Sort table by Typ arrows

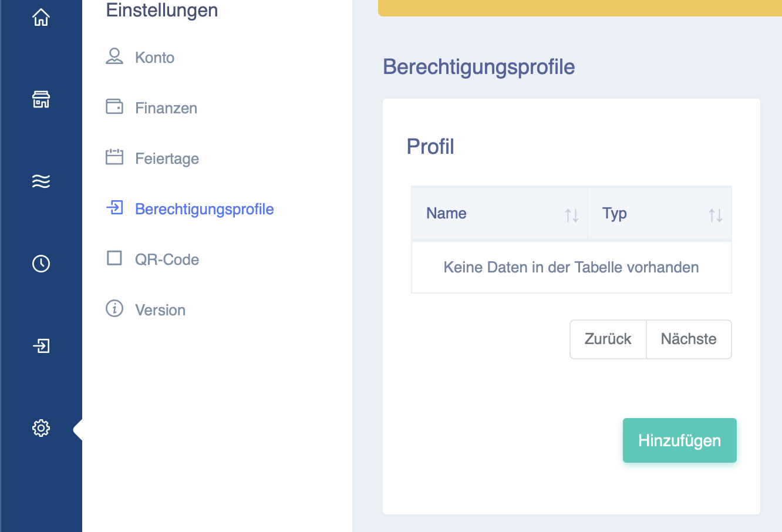pos(715,216)
